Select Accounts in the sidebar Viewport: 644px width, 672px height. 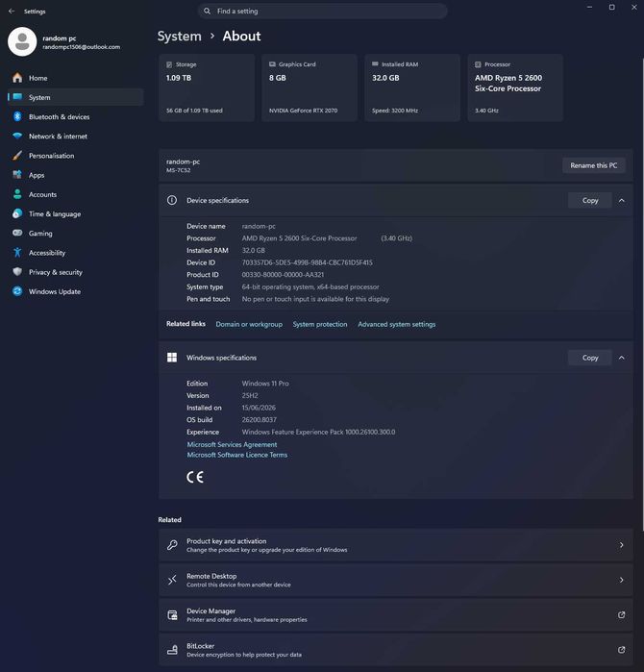[x=76, y=194]
